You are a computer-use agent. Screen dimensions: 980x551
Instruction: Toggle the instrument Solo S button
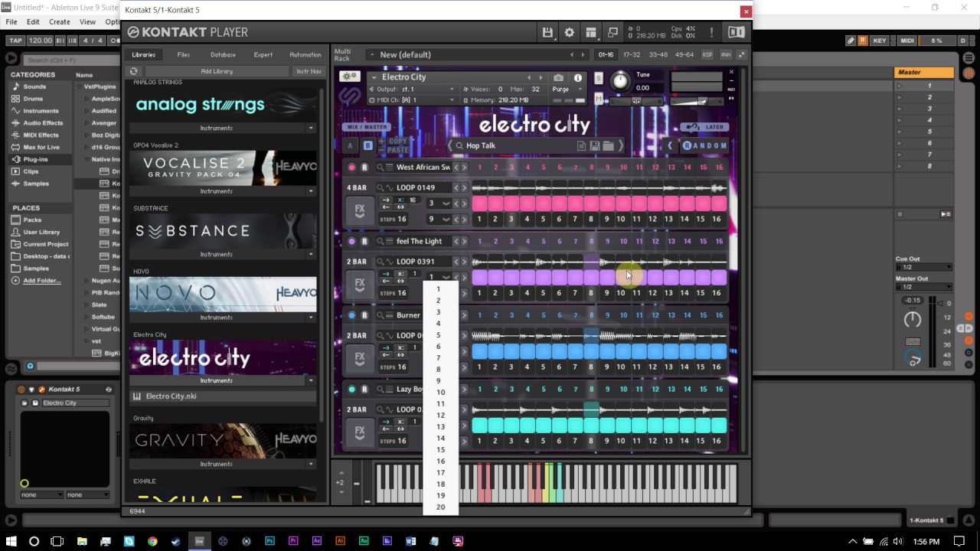(x=599, y=79)
